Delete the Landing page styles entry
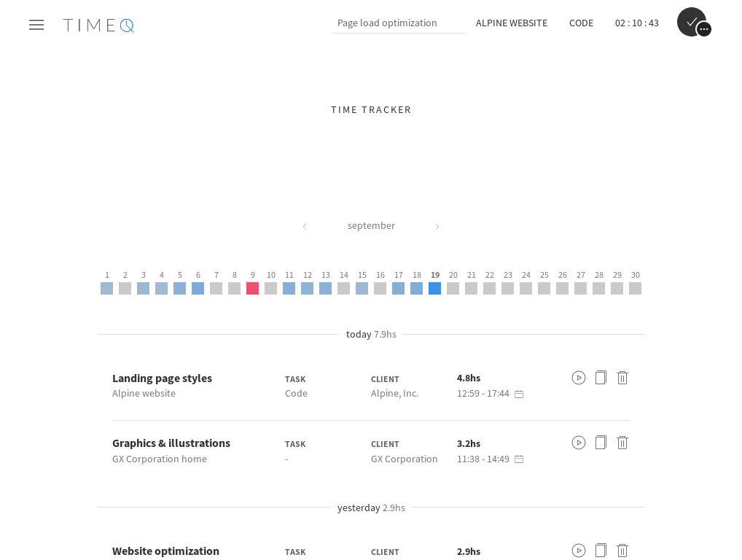The image size is (742, 560). point(622,378)
